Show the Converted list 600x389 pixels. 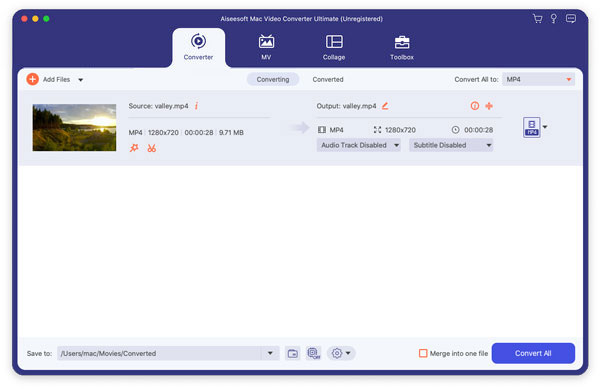click(x=328, y=79)
